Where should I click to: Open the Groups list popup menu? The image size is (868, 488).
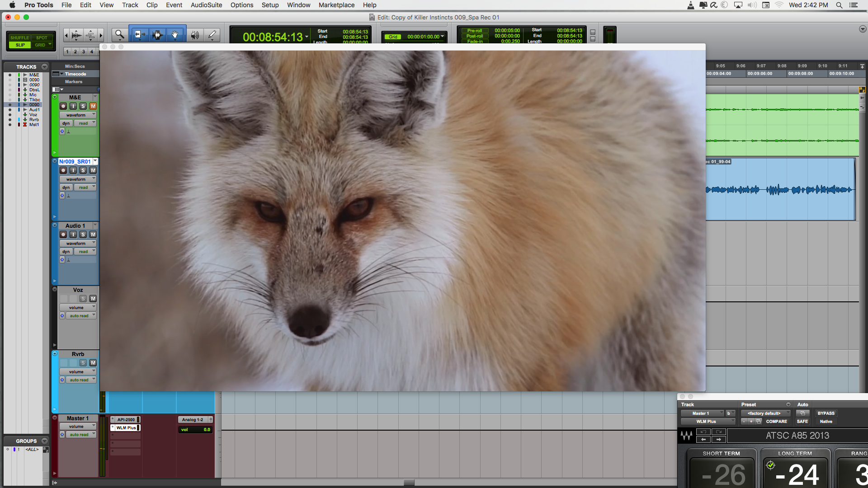44,441
